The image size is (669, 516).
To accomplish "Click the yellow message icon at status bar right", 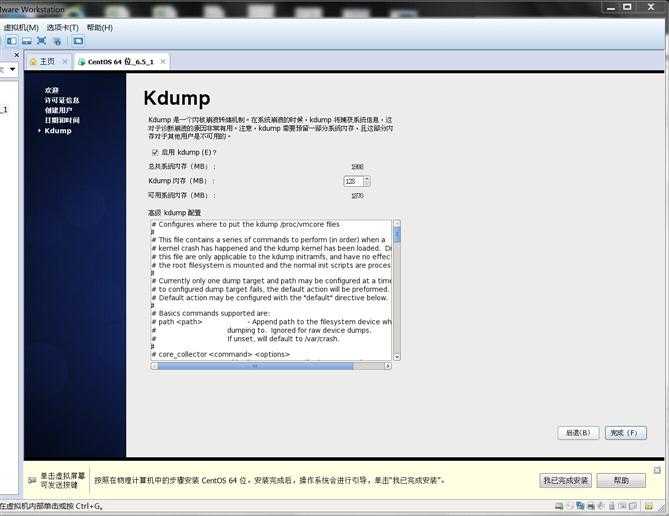I will pyautogui.click(x=649, y=506).
